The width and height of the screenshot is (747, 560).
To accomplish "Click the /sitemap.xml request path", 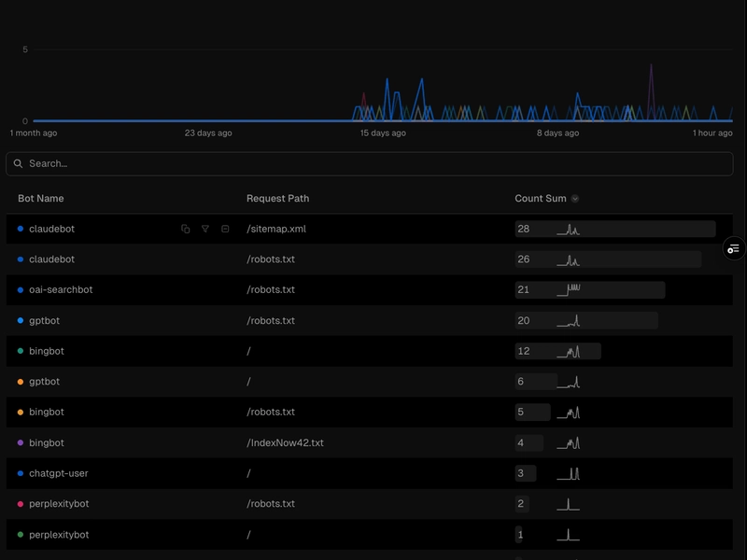I will [276, 229].
